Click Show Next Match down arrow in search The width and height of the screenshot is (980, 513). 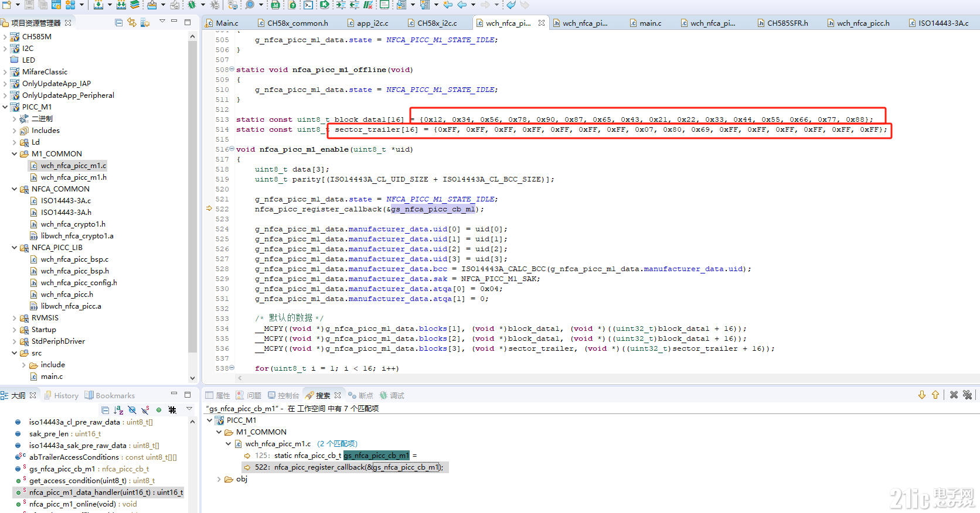[922, 395]
